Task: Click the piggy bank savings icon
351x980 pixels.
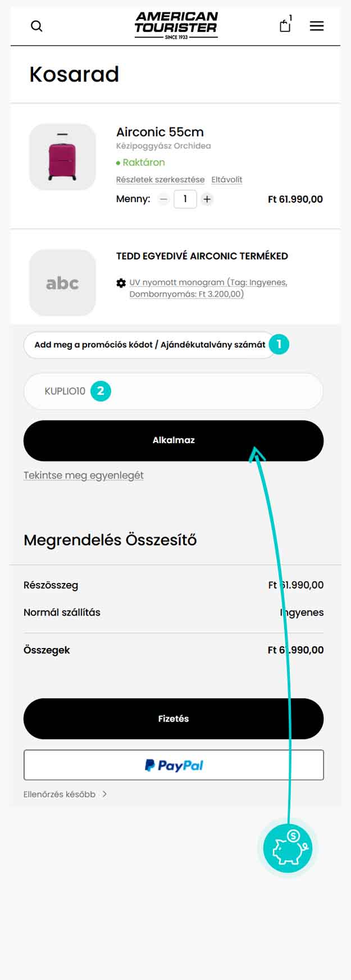Action: coord(288,848)
